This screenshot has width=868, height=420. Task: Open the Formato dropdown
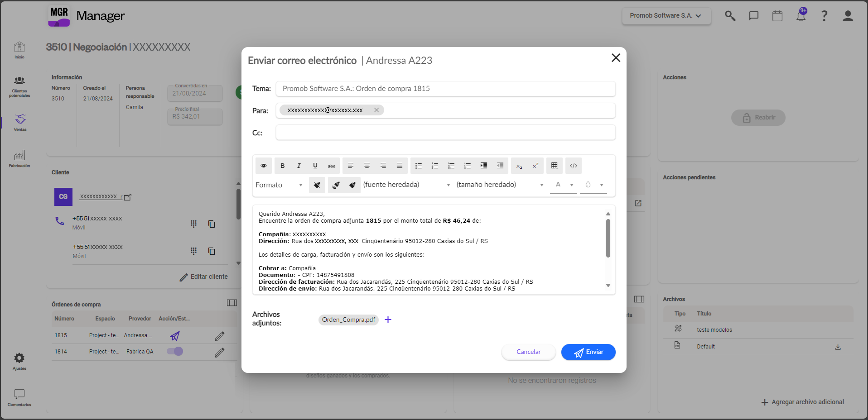[280, 185]
